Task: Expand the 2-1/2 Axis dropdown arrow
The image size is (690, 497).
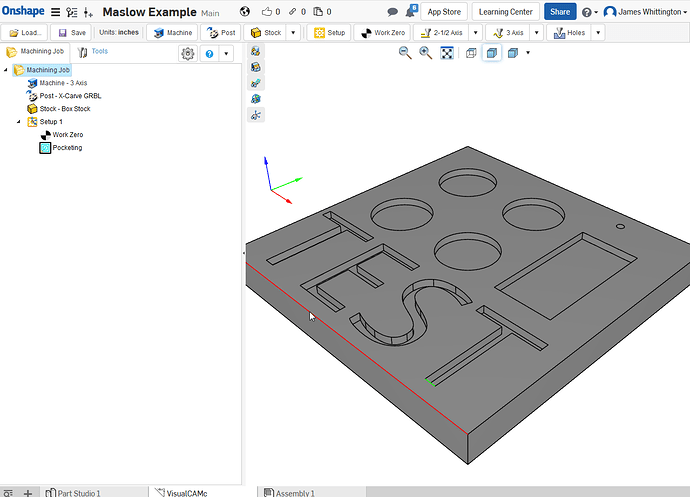Action: click(x=475, y=33)
